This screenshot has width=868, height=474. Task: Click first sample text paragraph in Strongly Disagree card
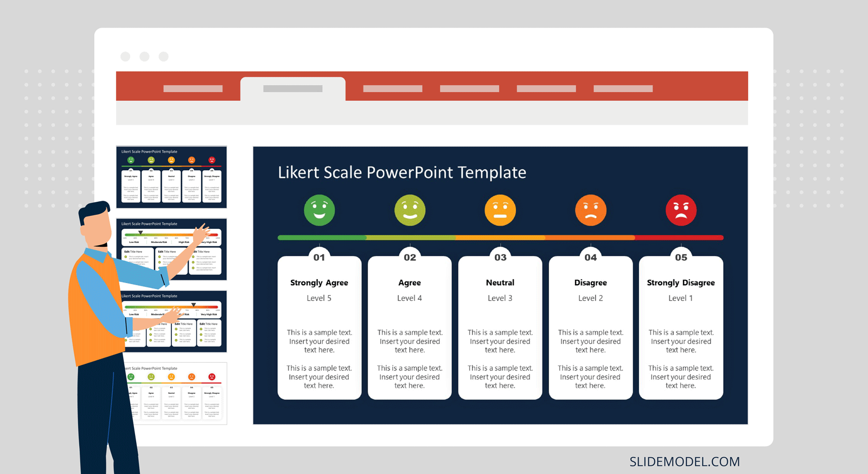681,341
